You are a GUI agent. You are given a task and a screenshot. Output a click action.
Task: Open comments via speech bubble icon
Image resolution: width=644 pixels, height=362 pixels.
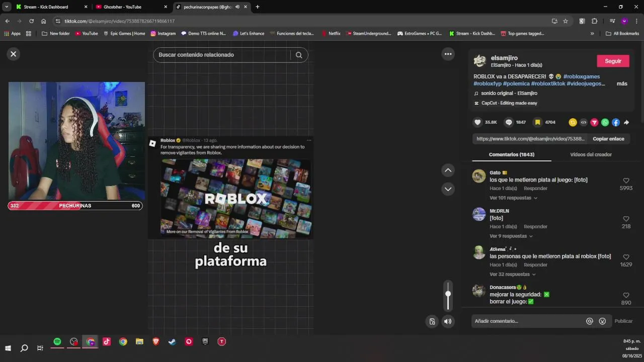pyautogui.click(x=509, y=122)
